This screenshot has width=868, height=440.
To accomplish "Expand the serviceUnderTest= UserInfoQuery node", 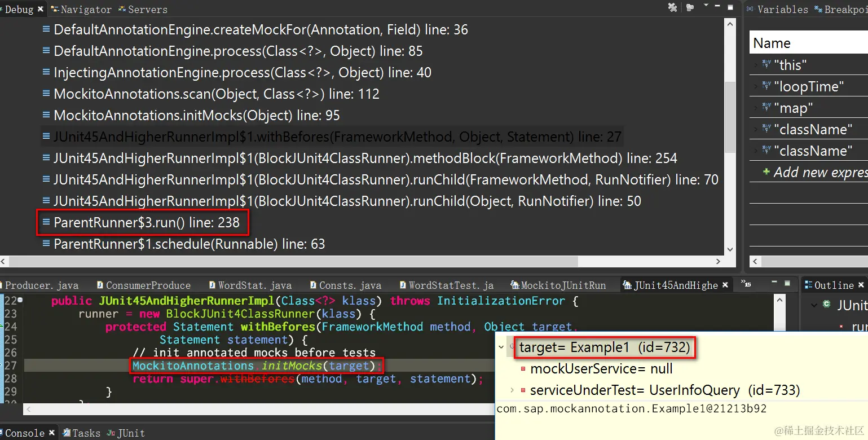I will [512, 390].
